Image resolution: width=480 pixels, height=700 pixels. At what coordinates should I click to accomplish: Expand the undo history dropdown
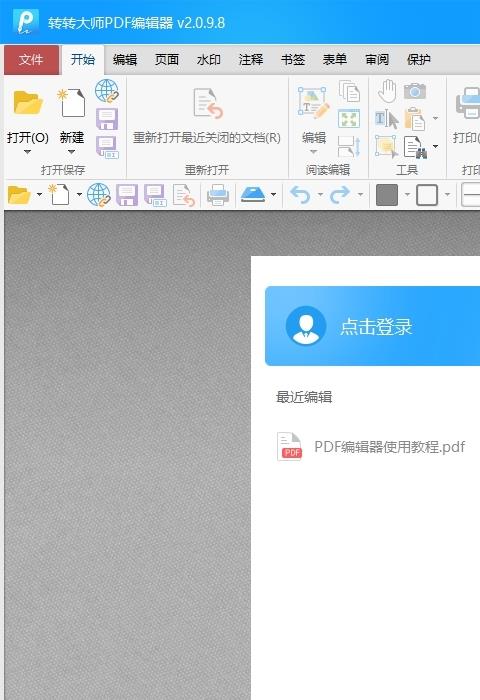coord(320,195)
